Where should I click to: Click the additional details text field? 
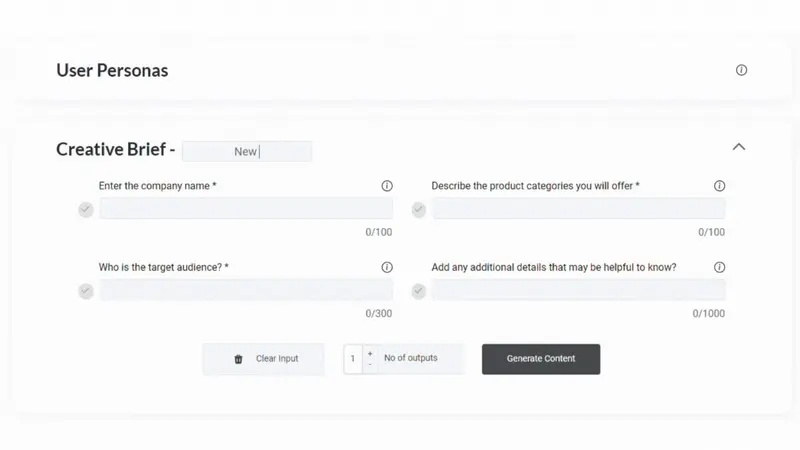[579, 290]
